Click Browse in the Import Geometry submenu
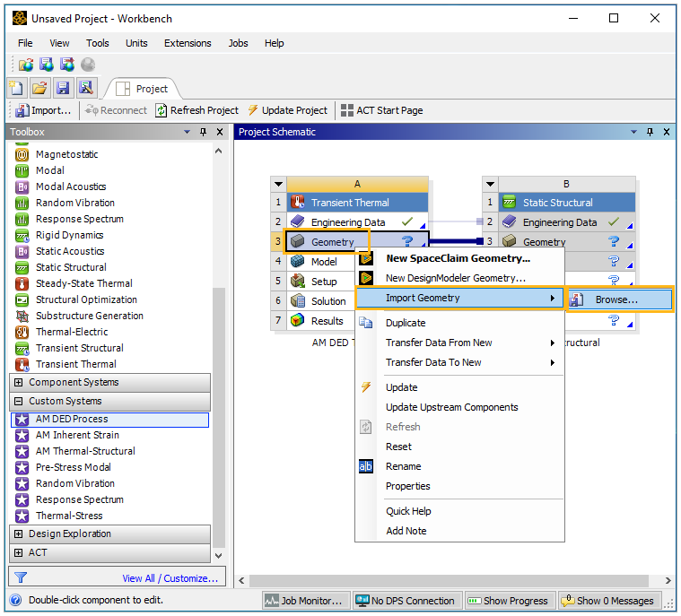This screenshot has width=681, height=616. point(619,299)
